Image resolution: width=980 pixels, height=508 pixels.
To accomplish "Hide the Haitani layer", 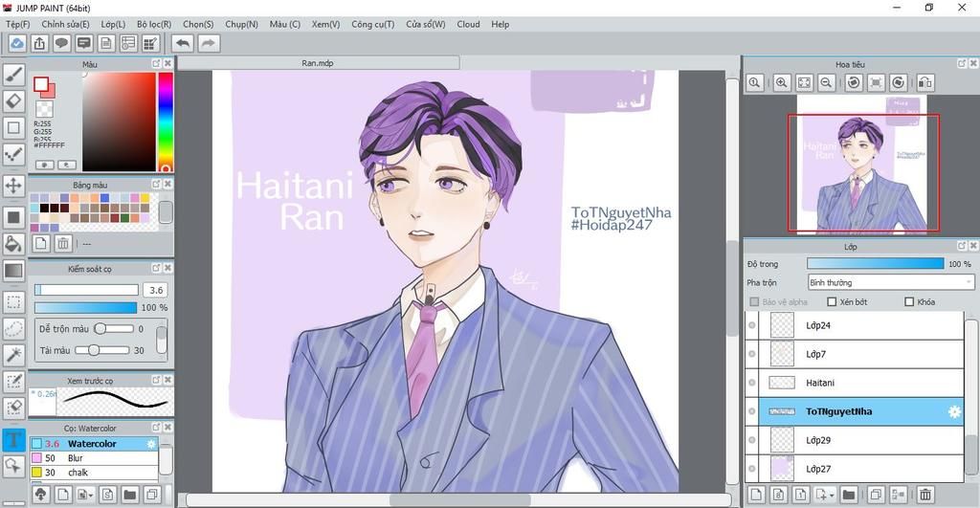I will [x=752, y=383].
